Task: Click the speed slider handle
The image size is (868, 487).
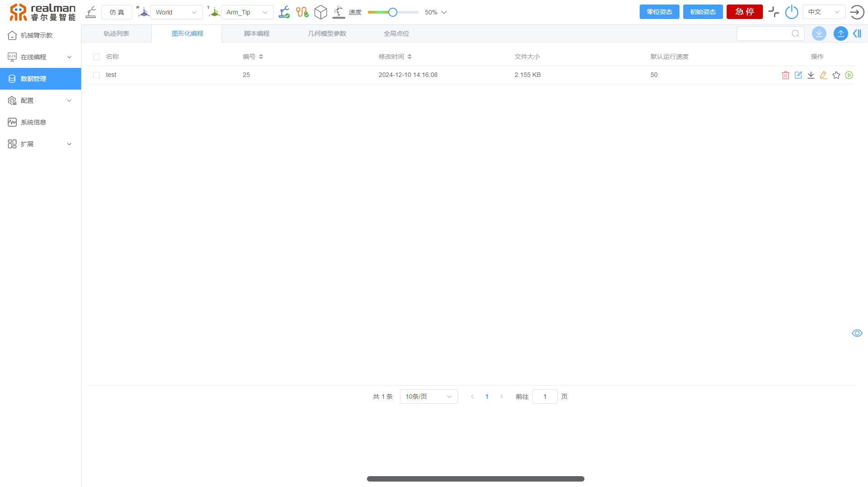Action: [393, 12]
